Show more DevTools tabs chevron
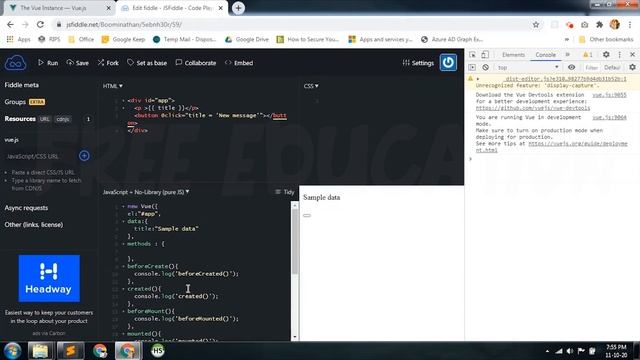Image resolution: width=640 pixels, height=360 pixels. pyautogui.click(x=567, y=55)
